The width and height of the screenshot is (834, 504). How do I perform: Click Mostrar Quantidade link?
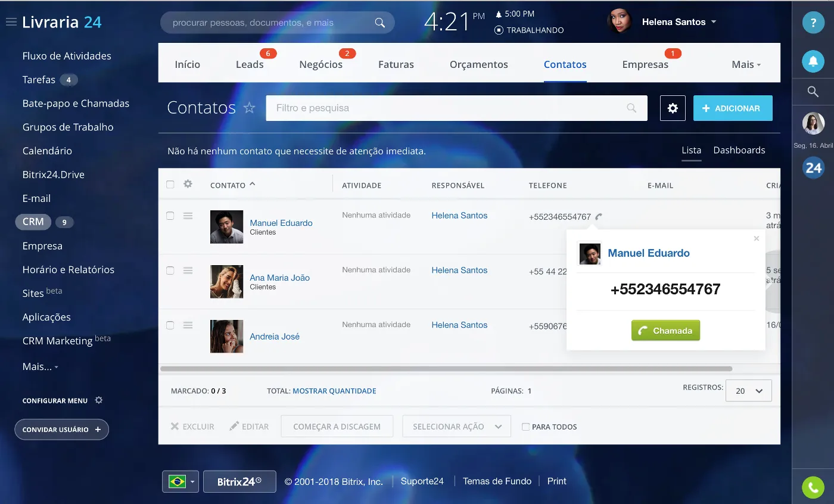point(334,391)
